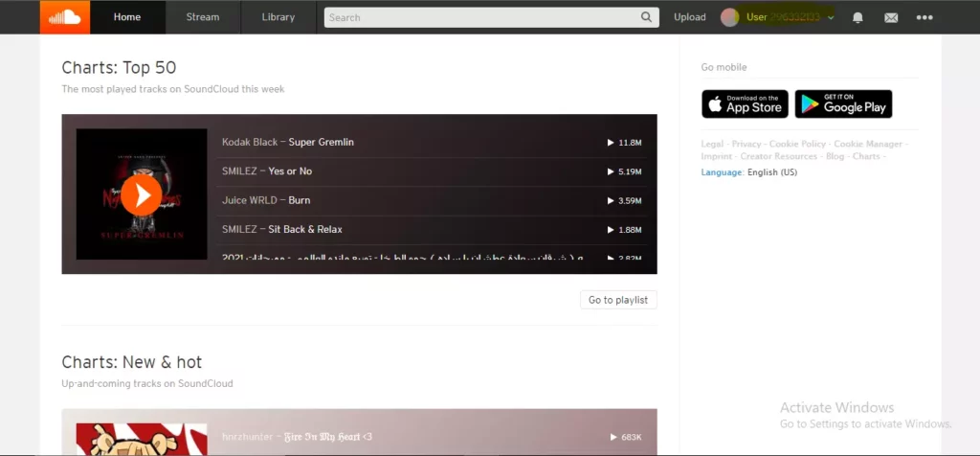980x456 pixels.
Task: Download on the App Store badge
Action: 745,103
